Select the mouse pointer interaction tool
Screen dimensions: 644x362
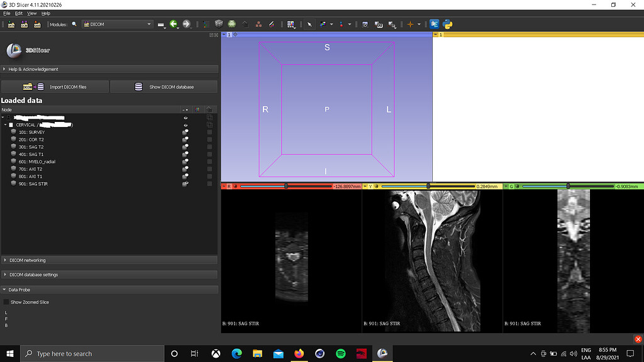[x=309, y=24]
